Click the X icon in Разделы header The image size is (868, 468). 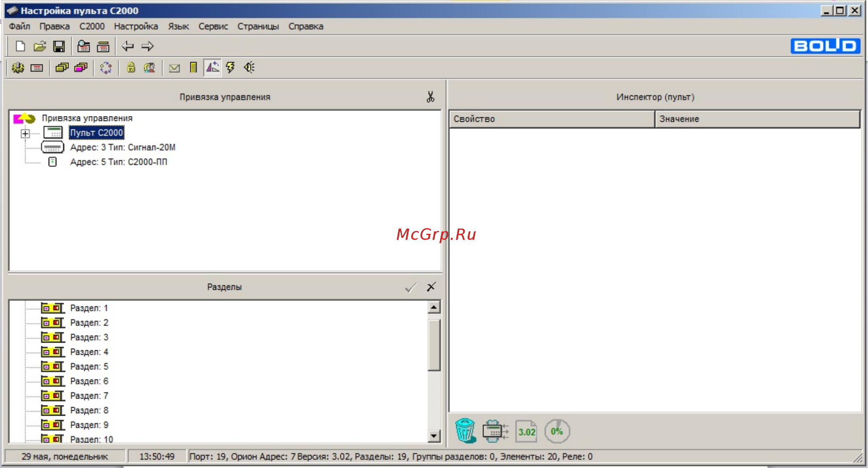[431, 287]
